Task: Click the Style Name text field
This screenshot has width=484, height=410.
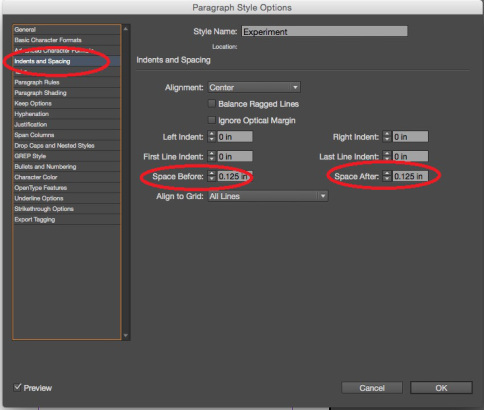Action: (324, 32)
